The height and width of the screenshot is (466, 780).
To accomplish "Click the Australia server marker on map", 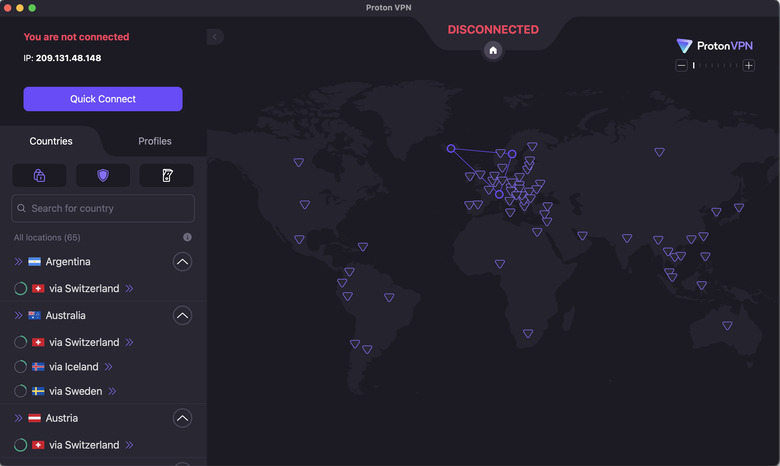I will click(x=727, y=326).
